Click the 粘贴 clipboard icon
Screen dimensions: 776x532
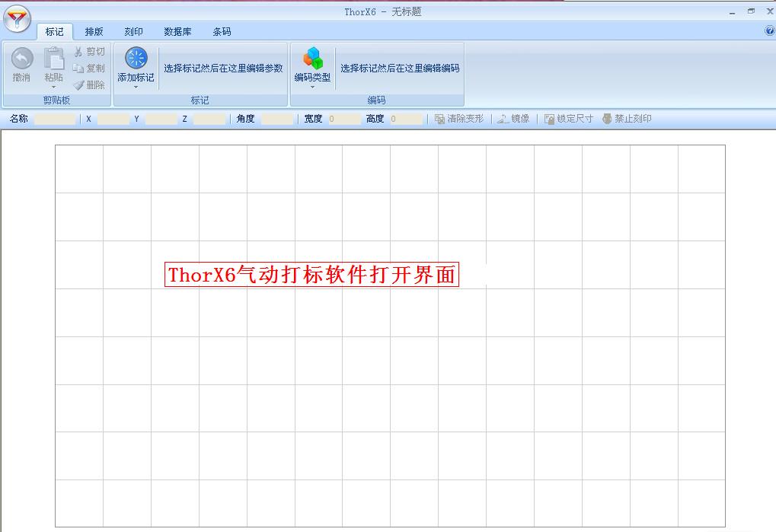(53, 59)
